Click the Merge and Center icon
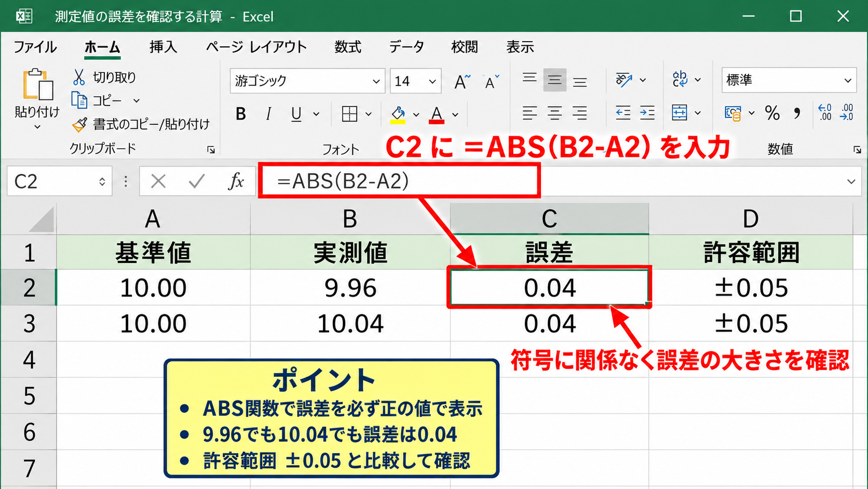Screen dimensions: 868x489 tap(680, 112)
